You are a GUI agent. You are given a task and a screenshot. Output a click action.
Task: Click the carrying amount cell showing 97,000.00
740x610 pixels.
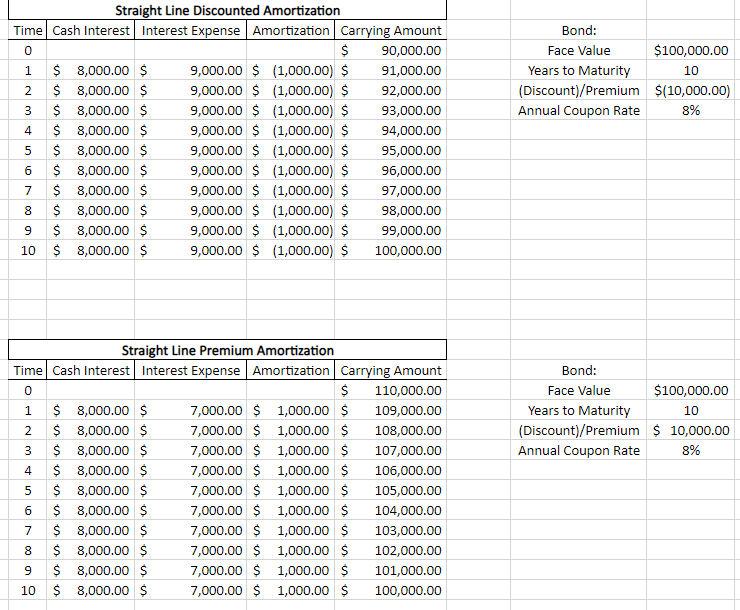(x=390, y=190)
